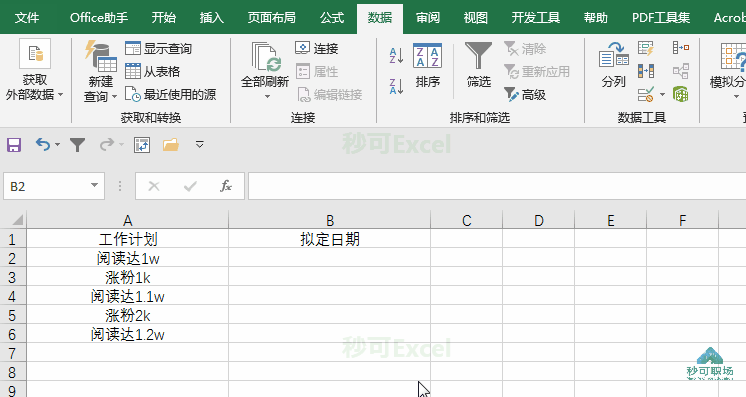Click the open folder icon
Image resolution: width=746 pixels, height=397 pixels.
coord(171,144)
